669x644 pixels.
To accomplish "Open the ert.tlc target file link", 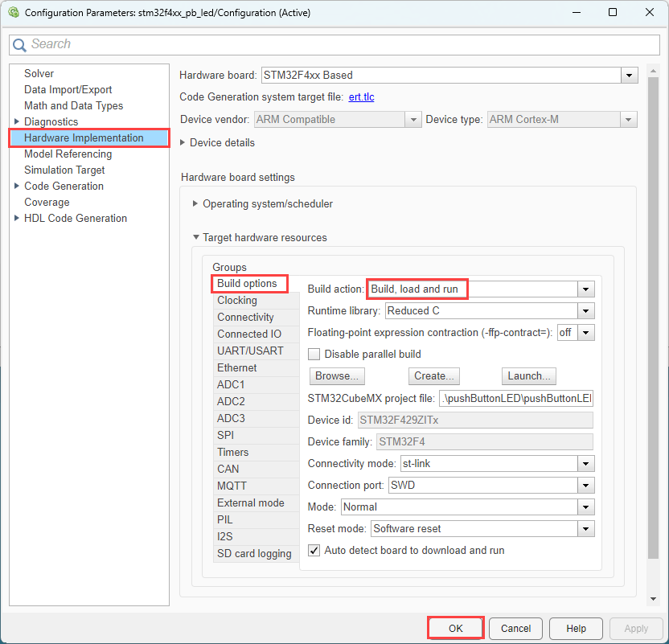I will pos(361,96).
